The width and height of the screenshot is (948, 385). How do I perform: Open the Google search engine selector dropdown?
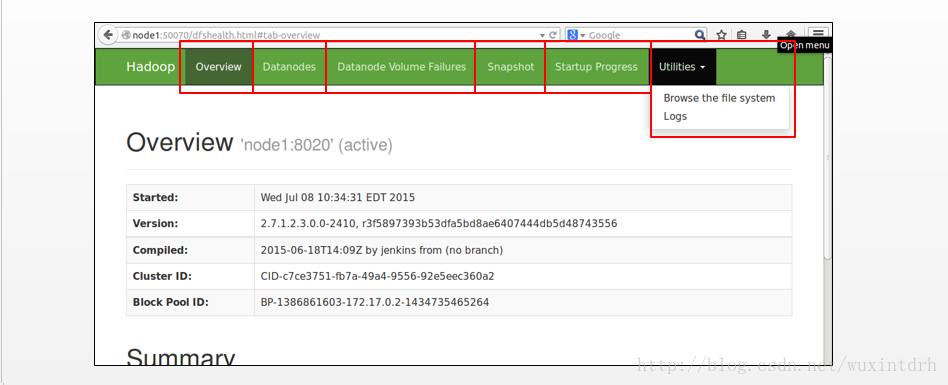(x=576, y=35)
